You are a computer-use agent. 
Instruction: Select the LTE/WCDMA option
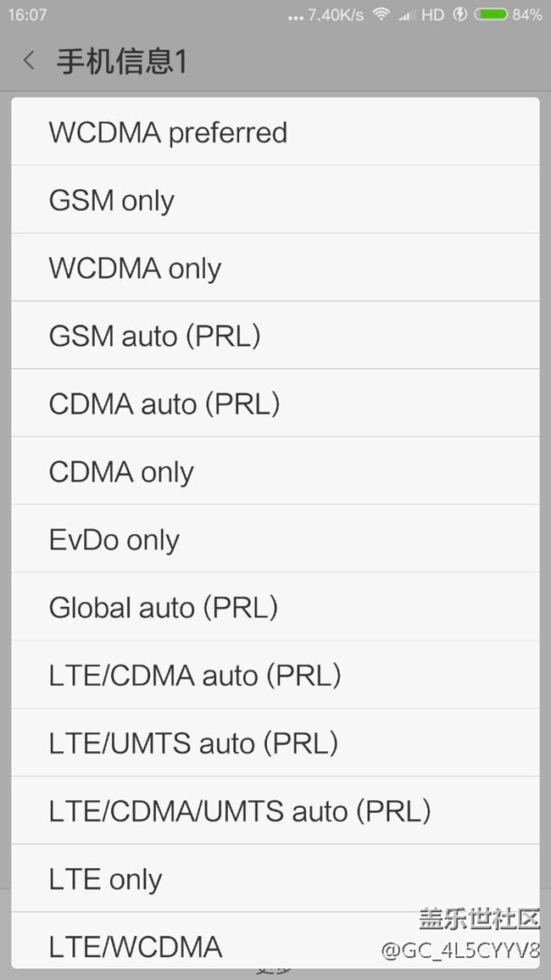[x=136, y=944]
